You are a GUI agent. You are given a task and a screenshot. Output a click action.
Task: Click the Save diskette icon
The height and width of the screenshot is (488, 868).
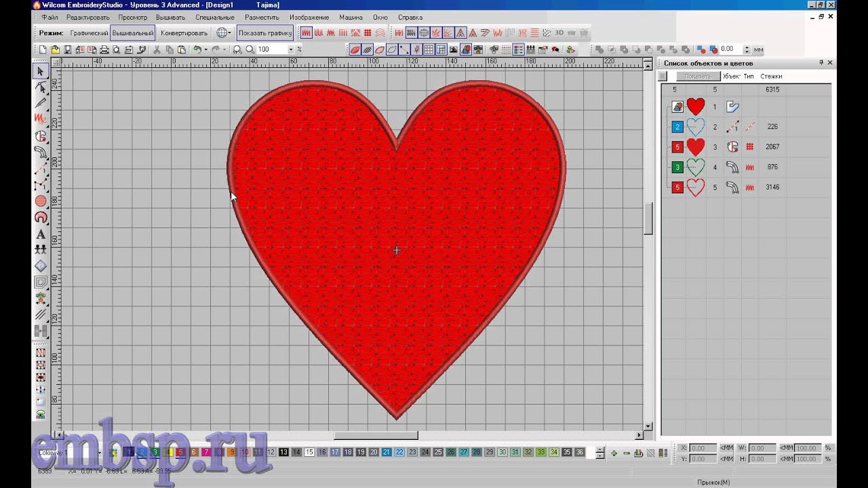click(68, 49)
